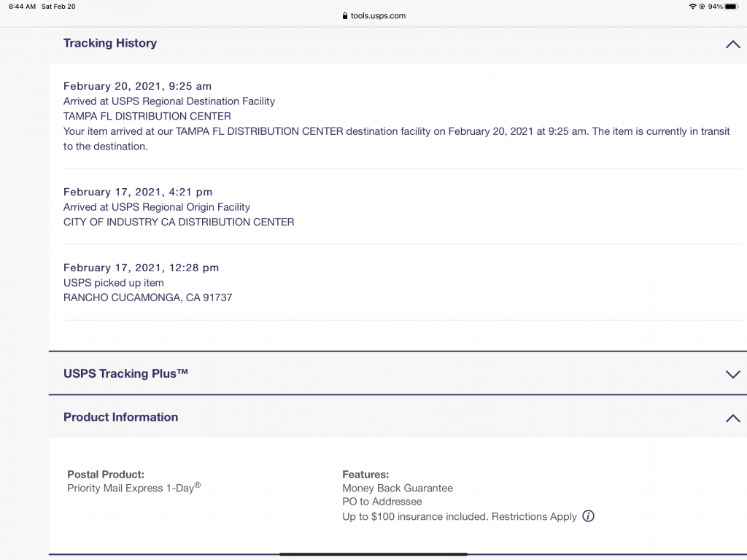Select the February 17, 2021, 4:21 pm entry

(x=138, y=192)
